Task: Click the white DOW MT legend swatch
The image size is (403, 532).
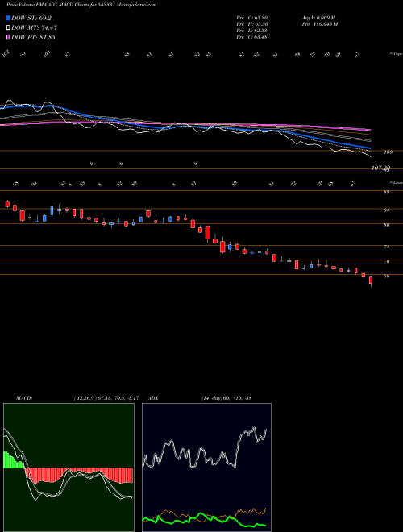Action: pos(8,27)
